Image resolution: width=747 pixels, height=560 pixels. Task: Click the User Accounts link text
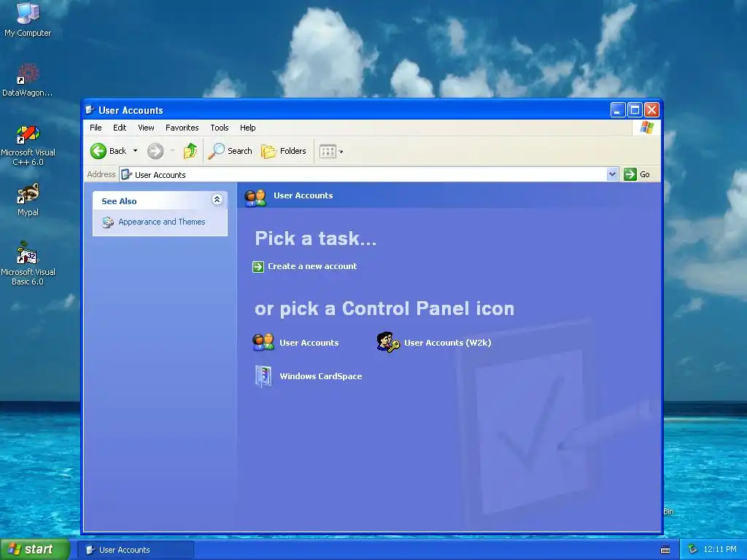point(309,343)
